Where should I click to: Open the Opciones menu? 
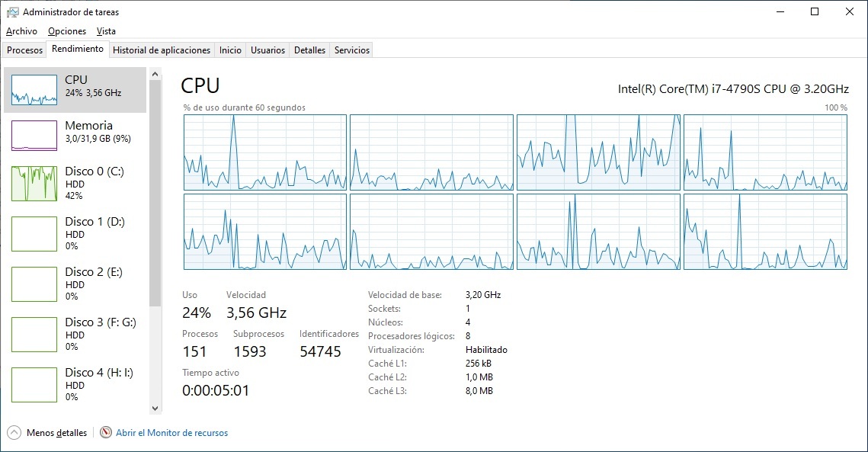(x=67, y=31)
